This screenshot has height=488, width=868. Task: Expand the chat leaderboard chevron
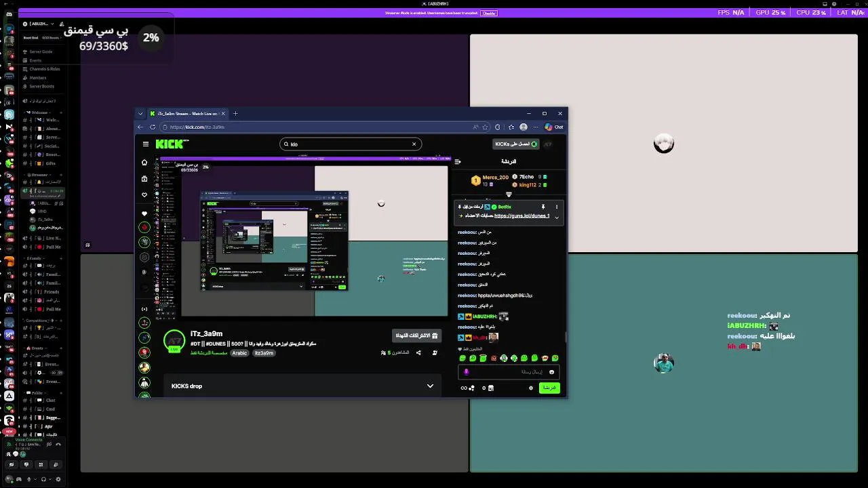tap(509, 195)
